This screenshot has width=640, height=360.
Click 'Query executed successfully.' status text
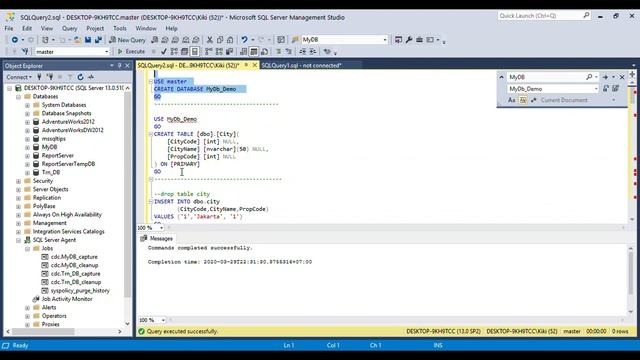pyautogui.click(x=182, y=331)
